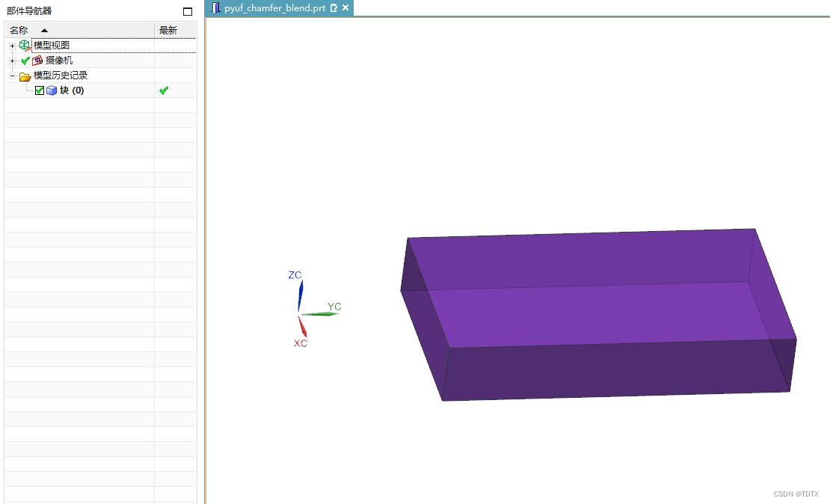Sort by the 名称 column header
The width and height of the screenshot is (830, 504).
point(79,30)
